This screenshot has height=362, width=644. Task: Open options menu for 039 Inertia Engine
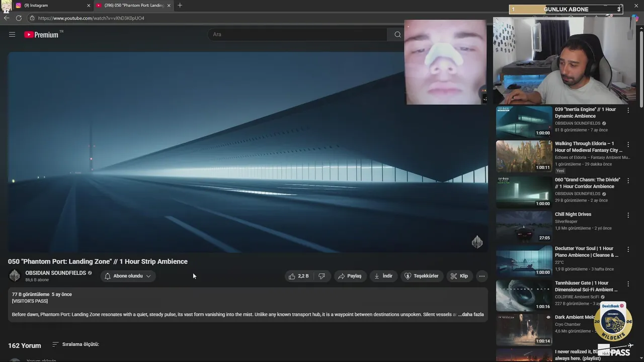click(x=628, y=110)
